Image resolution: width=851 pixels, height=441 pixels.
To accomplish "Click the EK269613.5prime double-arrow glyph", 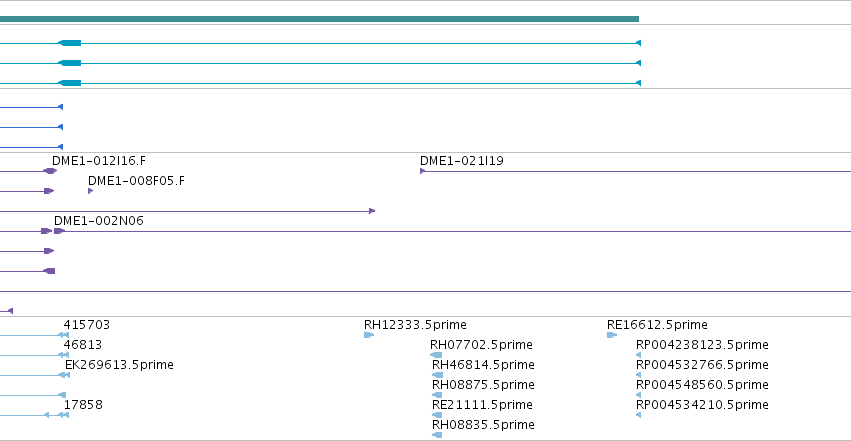I will point(64,375).
